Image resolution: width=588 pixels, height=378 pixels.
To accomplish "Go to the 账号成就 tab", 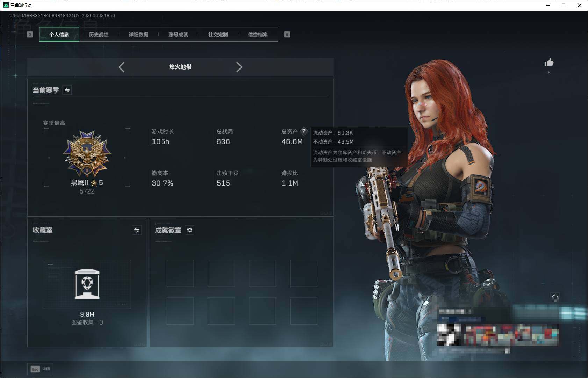I will click(178, 34).
